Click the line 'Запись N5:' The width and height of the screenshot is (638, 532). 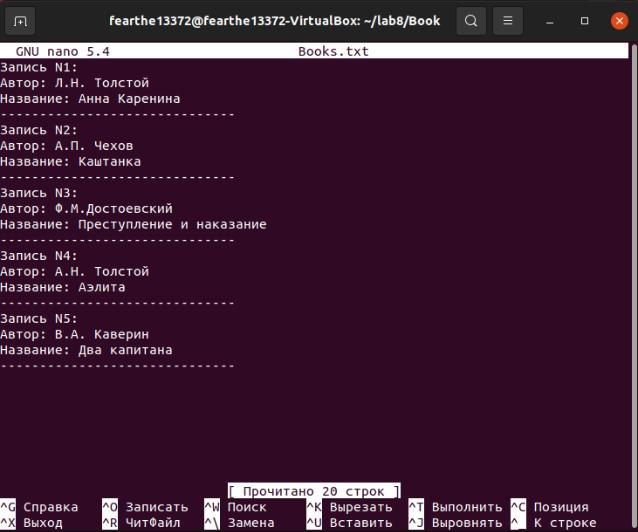coord(39,319)
